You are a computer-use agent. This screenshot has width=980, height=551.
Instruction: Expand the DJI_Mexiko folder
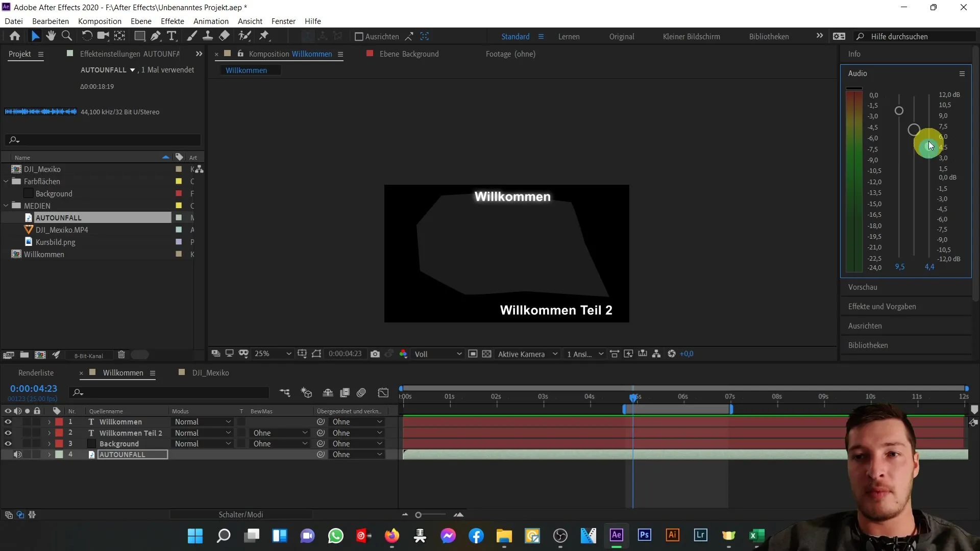(x=6, y=169)
